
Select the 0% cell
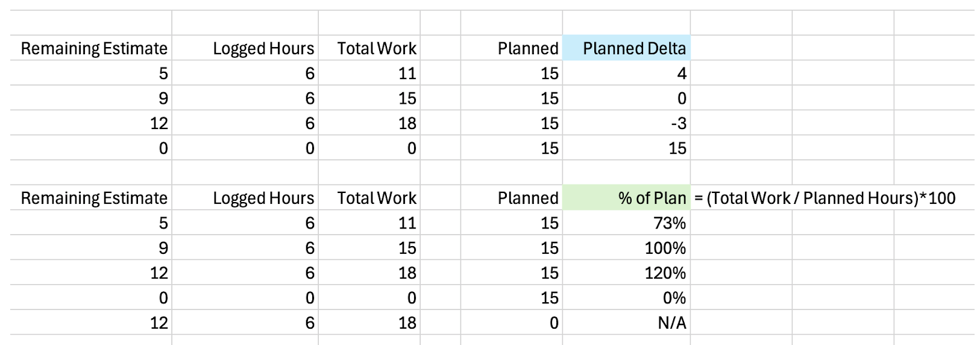point(626,298)
